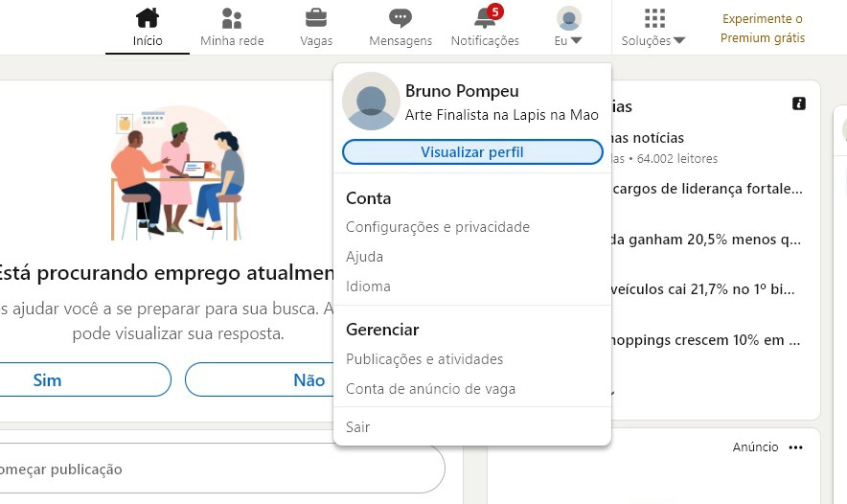Open the Anúncio three-dots options
Image resolution: width=847 pixels, height=504 pixels.
[x=795, y=447]
